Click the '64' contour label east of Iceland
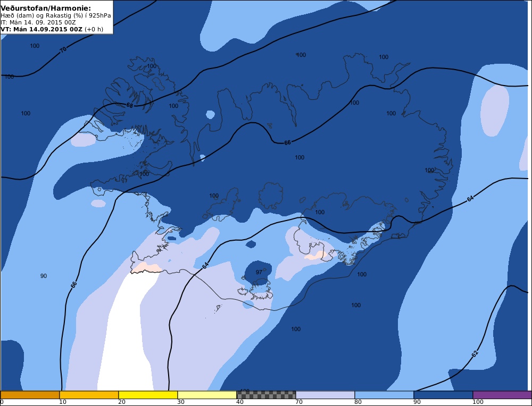This screenshot has width=532, height=406. pyautogui.click(x=470, y=199)
